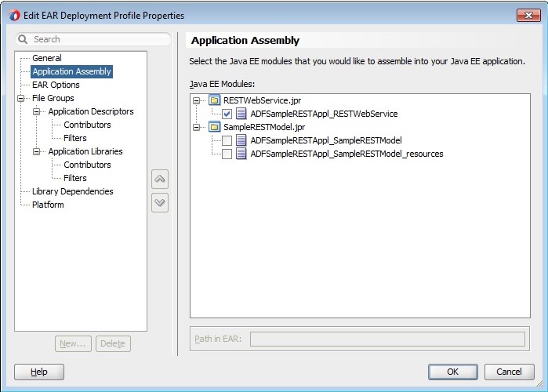
Task: Uncheck the ADFSampleRESTAppl_RESTWebService checkbox
Action: coord(227,114)
